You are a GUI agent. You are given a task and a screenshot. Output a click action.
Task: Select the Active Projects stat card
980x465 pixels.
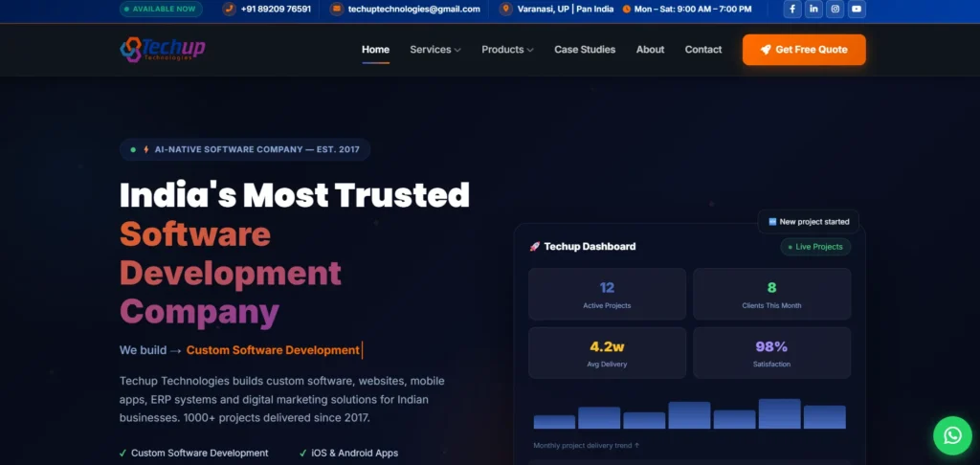pos(607,295)
